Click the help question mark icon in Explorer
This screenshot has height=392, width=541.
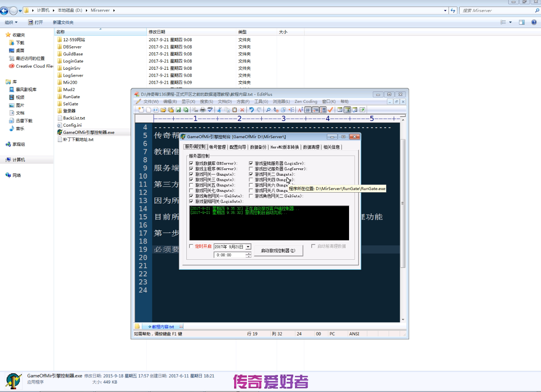[x=534, y=22]
